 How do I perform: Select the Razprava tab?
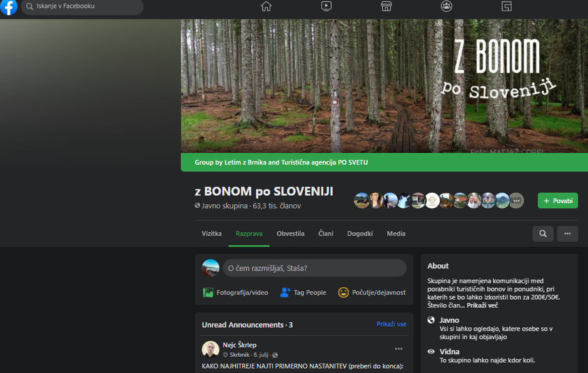pos(249,233)
